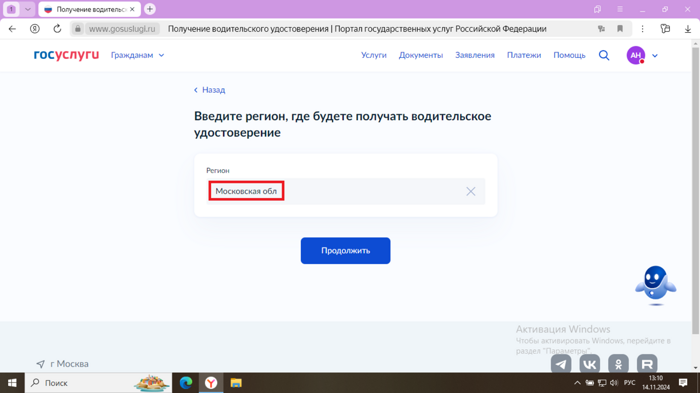Open the Rutube social icon
Screen dimensions: 700x393
(x=647, y=364)
